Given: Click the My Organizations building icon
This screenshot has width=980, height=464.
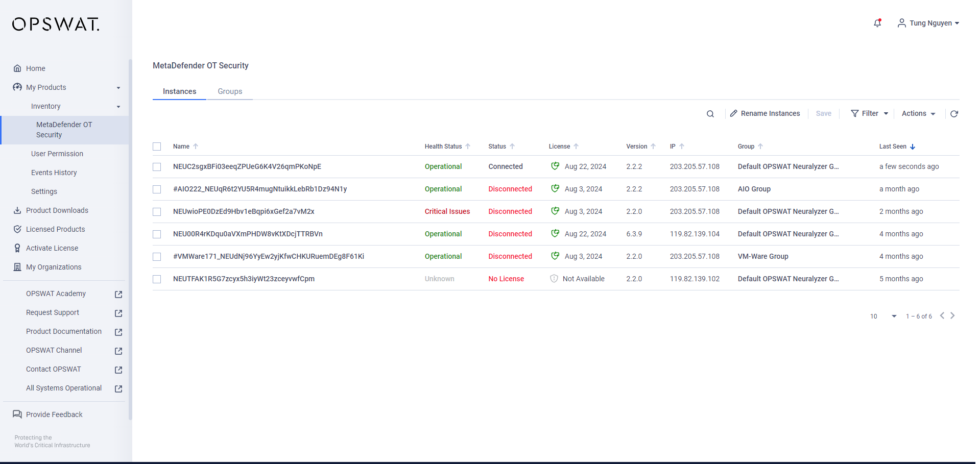Looking at the screenshot, I should 17,267.
